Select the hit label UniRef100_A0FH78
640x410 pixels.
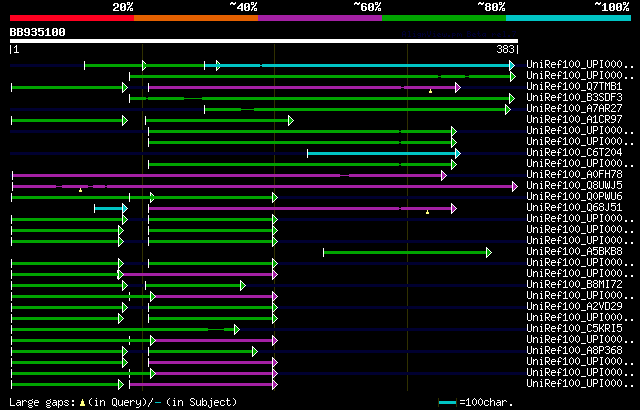(x=574, y=175)
